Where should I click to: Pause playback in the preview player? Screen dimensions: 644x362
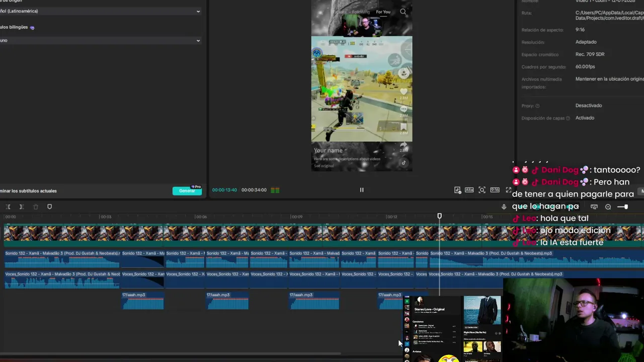pos(361,190)
